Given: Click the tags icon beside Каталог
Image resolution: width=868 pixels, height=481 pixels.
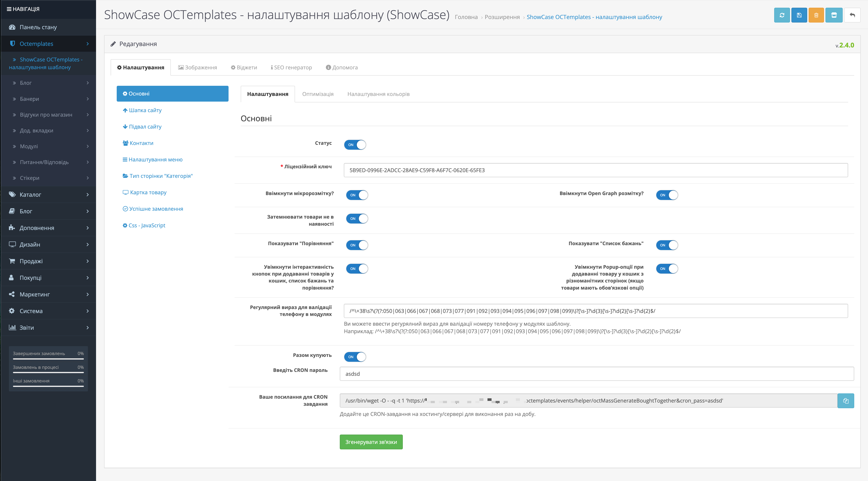Looking at the screenshot, I should 12,194.
